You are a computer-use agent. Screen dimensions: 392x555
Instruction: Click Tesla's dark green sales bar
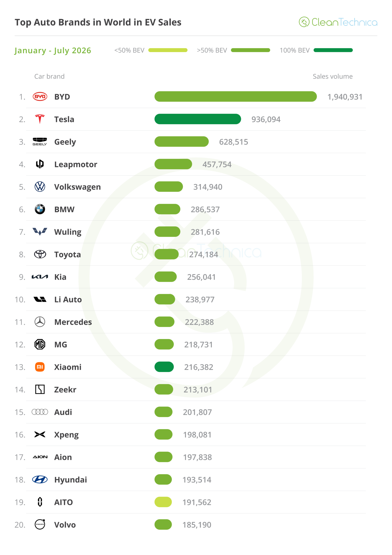click(198, 119)
